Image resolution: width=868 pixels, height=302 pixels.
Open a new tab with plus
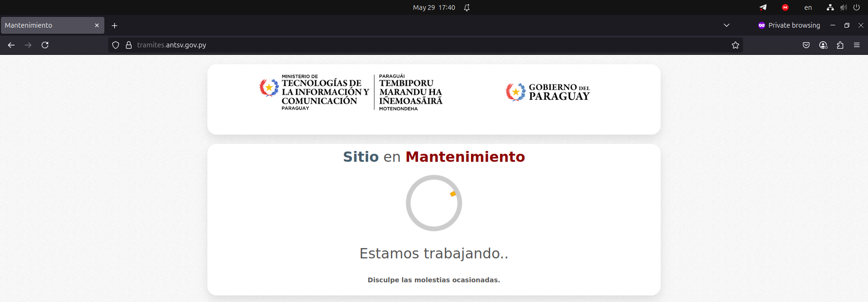click(x=115, y=25)
